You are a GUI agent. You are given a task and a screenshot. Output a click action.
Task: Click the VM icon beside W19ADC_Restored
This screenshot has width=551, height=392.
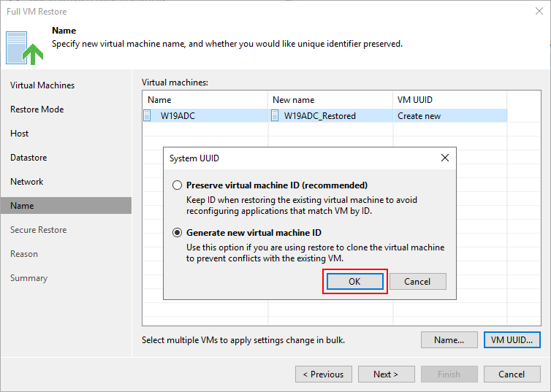coord(275,115)
